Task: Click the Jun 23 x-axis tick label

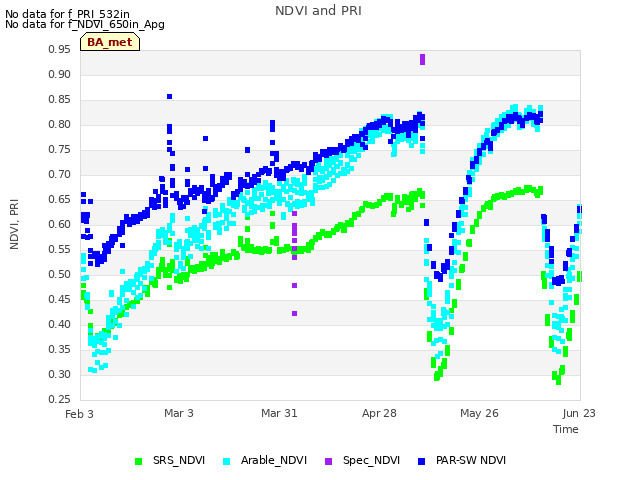Action: (579, 413)
